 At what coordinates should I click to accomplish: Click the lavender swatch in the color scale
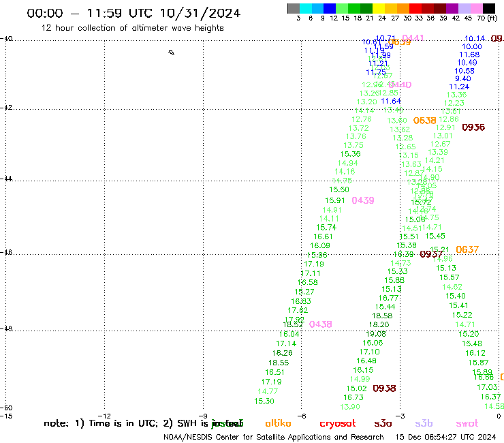(464, 8)
